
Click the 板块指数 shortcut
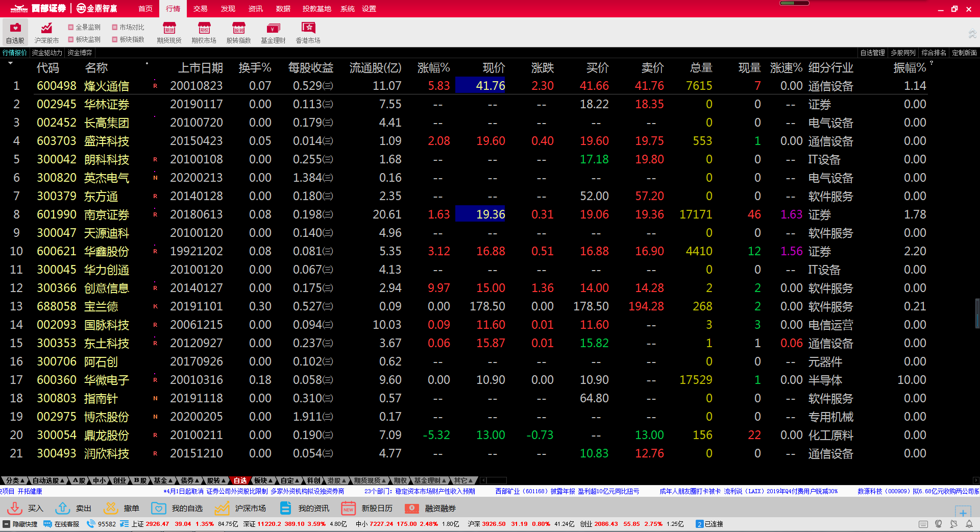(129, 39)
